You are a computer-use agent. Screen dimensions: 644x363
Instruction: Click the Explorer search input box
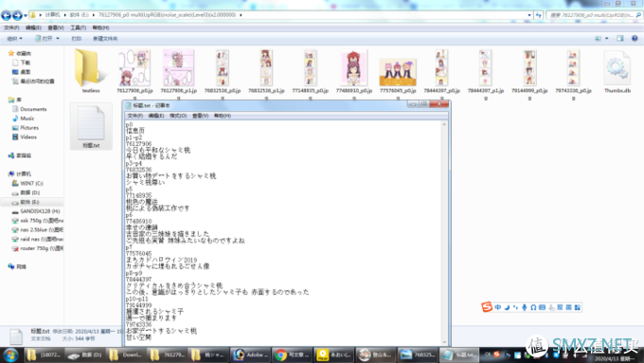click(591, 15)
